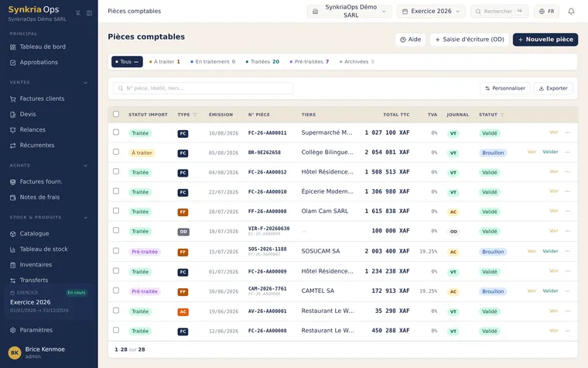
Task: Click the Total TTC column header
Action: pyautogui.click(x=396, y=115)
